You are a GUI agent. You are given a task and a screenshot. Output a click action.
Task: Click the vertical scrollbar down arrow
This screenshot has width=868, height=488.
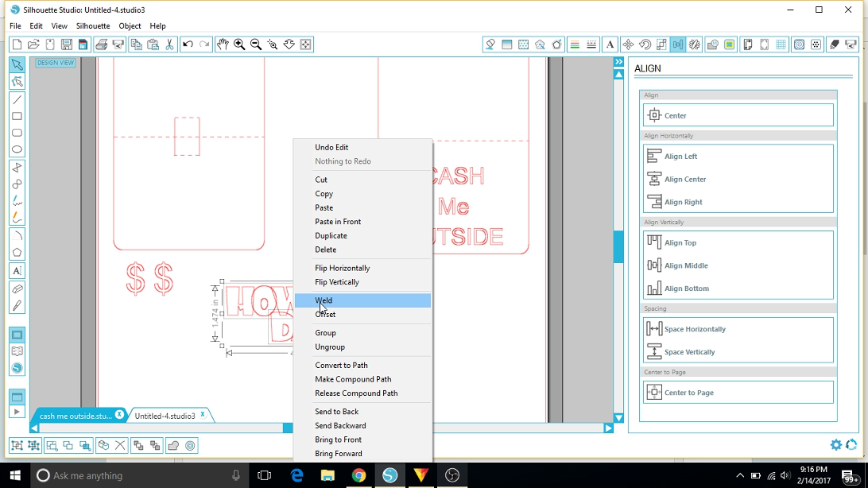pos(619,418)
